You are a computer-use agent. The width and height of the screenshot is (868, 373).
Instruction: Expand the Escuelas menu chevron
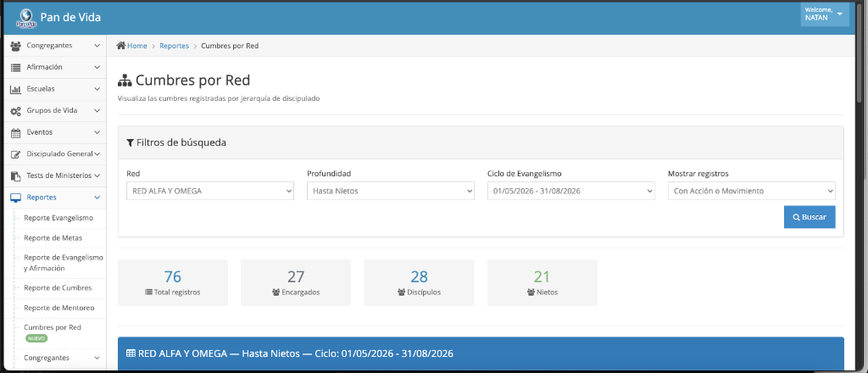97,89
